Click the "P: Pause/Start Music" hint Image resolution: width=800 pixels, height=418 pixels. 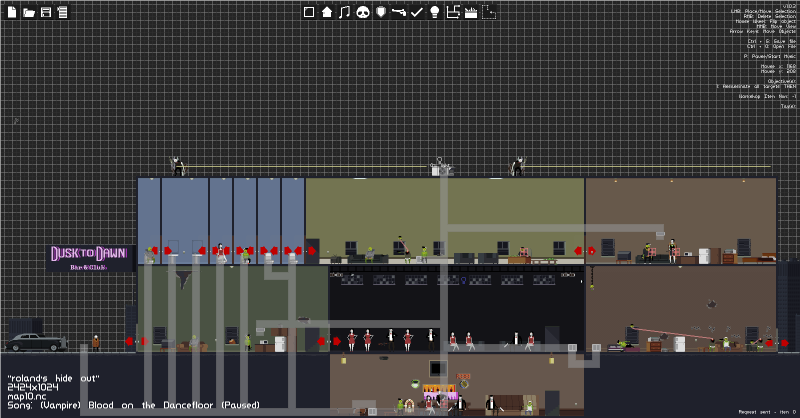tap(770, 56)
